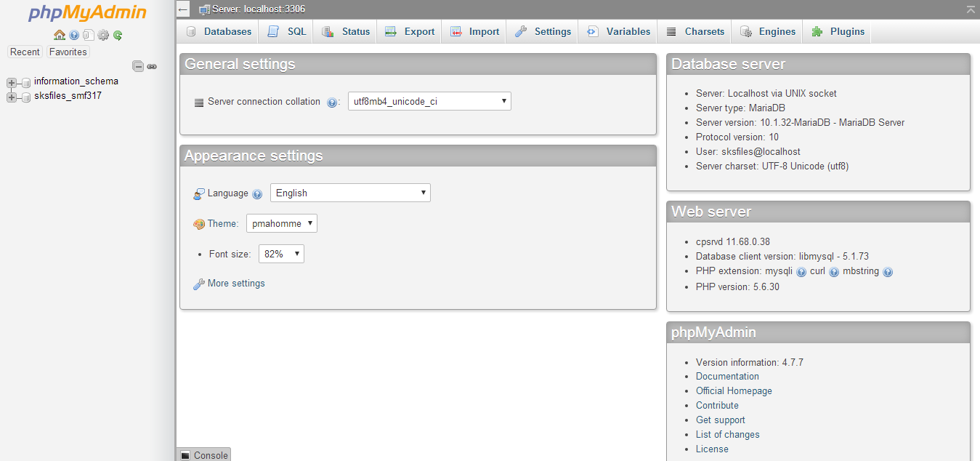Open the Language dropdown showing English
This screenshot has width=980, height=461.
pos(350,193)
